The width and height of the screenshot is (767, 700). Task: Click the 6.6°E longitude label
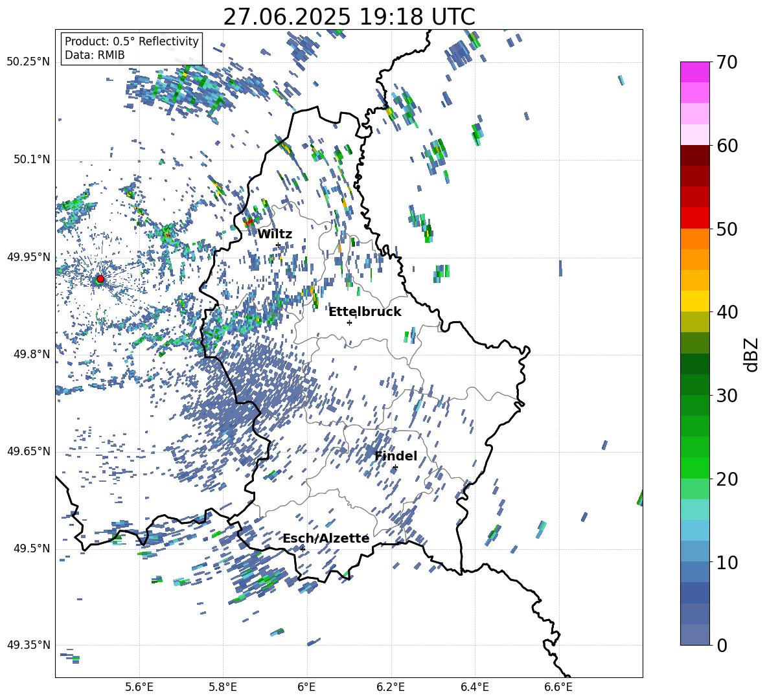click(558, 687)
